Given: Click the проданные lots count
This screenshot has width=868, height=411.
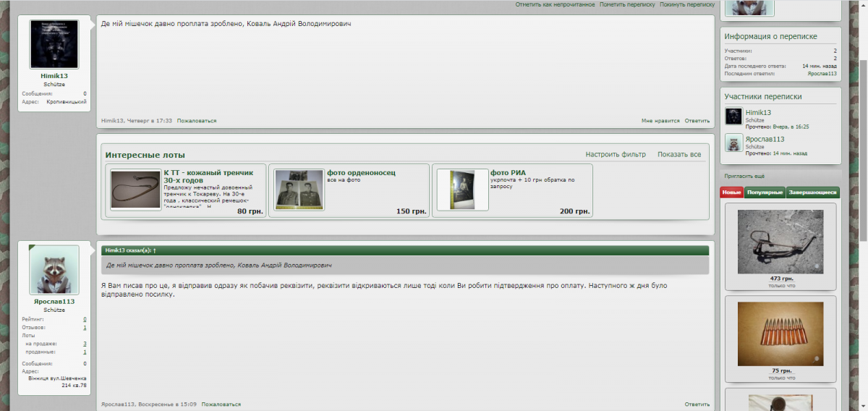Looking at the screenshot, I should click(x=85, y=352).
